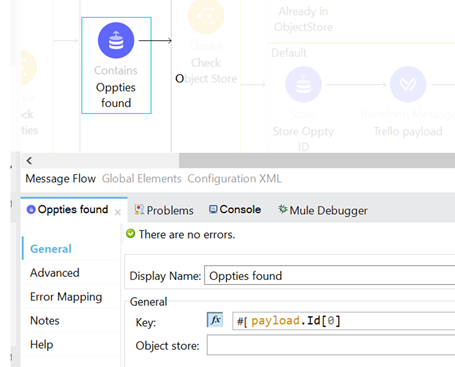Image resolution: width=455 pixels, height=367 pixels.
Task: Select the Contains Oppties found node icon
Action: [116, 40]
